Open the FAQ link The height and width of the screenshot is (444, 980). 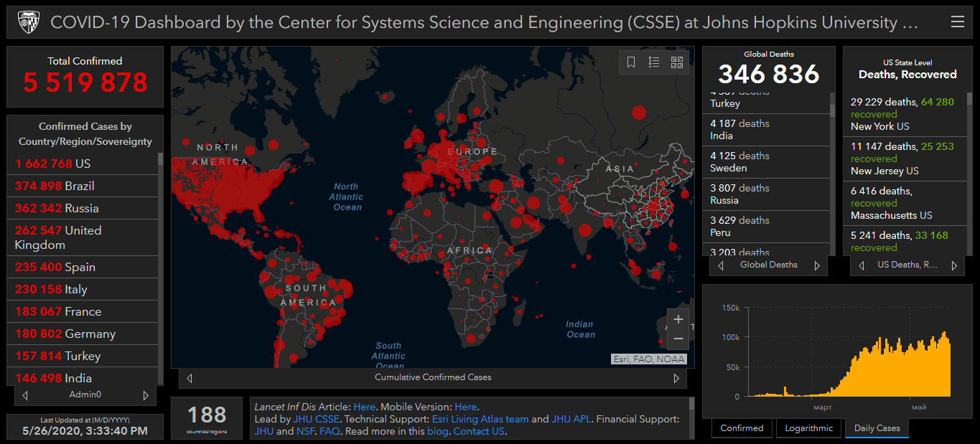[x=330, y=431]
